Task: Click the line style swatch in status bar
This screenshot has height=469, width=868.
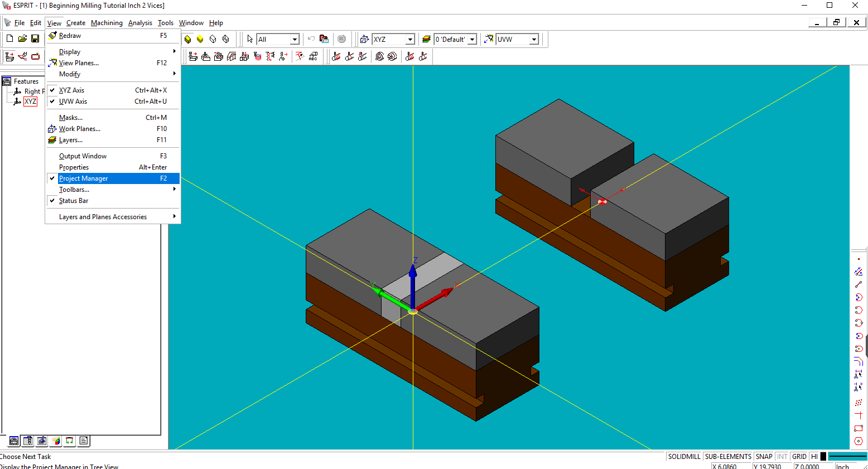Action: click(847, 457)
